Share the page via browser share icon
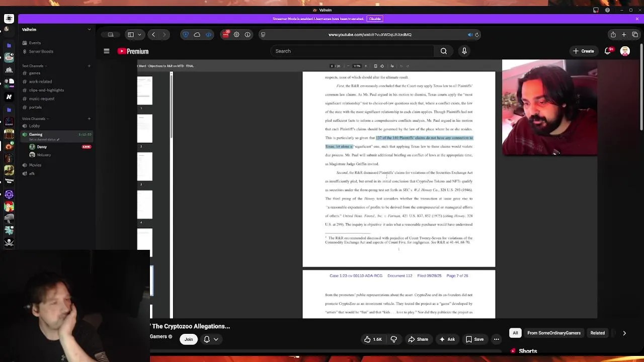Image resolution: width=644 pixels, height=362 pixels. pyautogui.click(x=613, y=35)
